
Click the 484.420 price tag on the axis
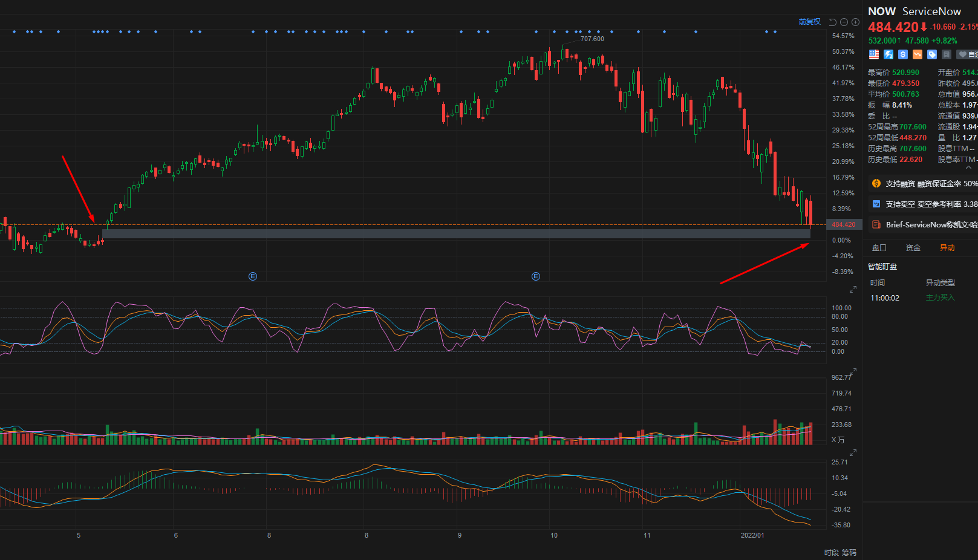[844, 224]
